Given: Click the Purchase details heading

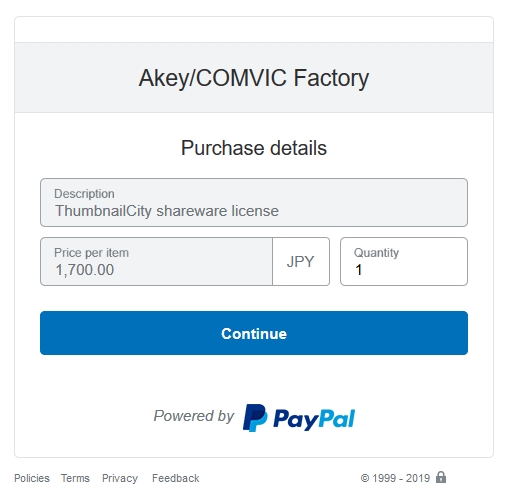Looking at the screenshot, I should coord(254,148).
